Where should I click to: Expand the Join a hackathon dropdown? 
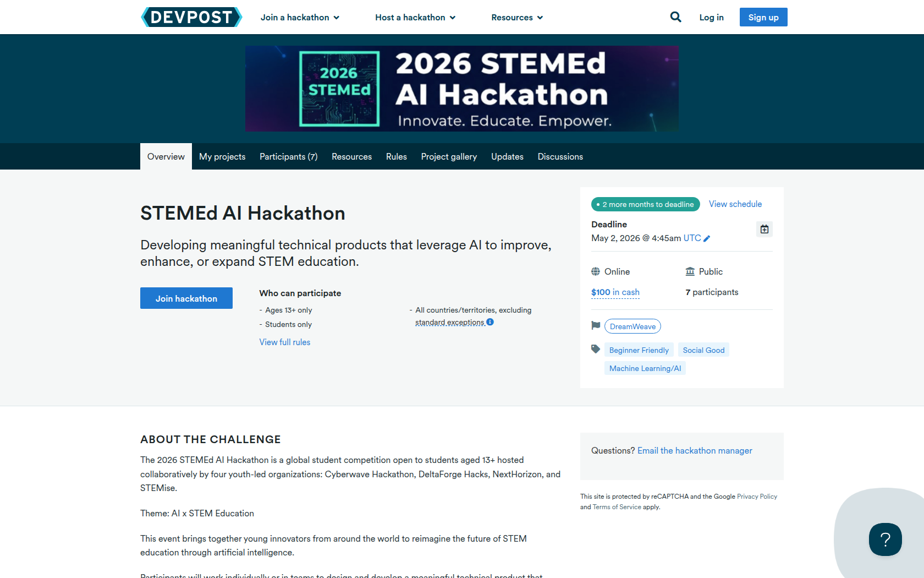[300, 18]
